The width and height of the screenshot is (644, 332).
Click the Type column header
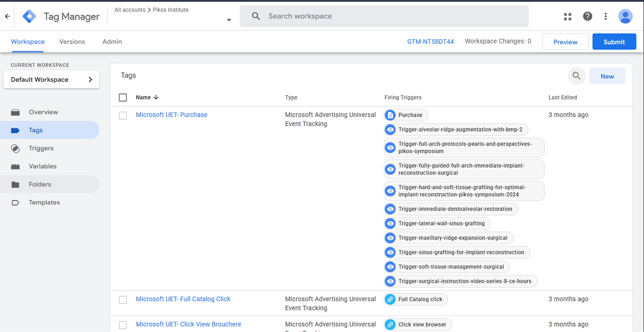(291, 97)
